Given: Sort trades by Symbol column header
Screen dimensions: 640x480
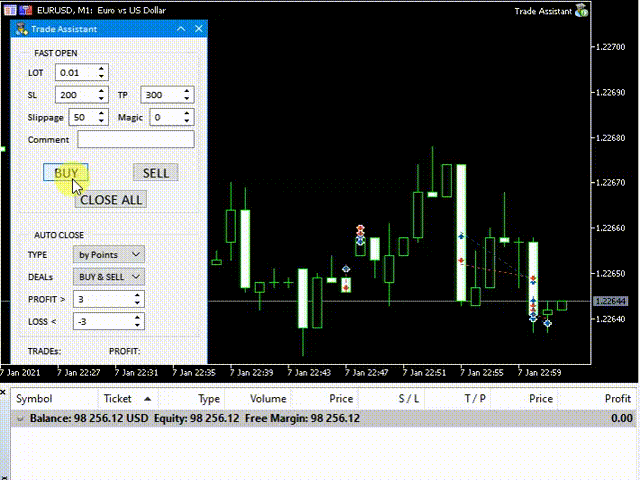Looking at the screenshot, I should (x=34, y=398).
